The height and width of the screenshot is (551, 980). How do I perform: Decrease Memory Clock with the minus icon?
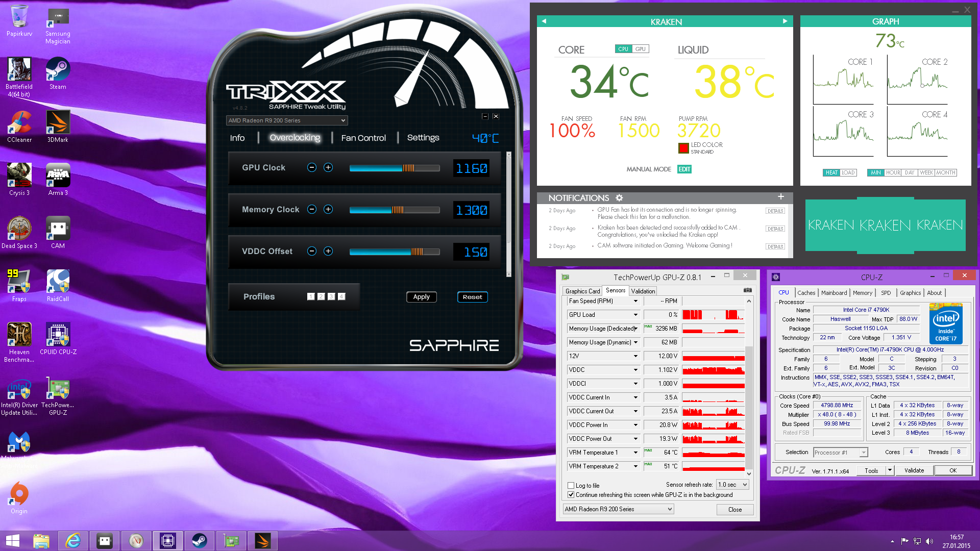pos(312,209)
